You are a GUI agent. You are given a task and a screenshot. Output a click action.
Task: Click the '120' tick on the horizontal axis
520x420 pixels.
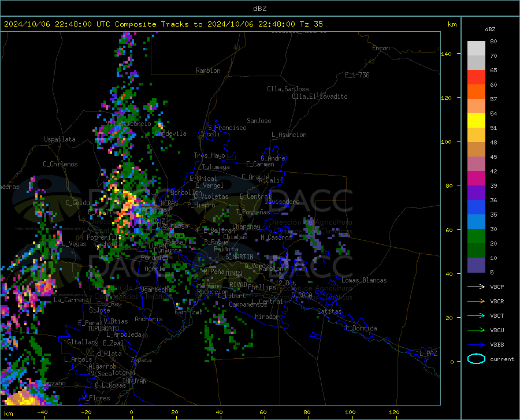(394, 412)
